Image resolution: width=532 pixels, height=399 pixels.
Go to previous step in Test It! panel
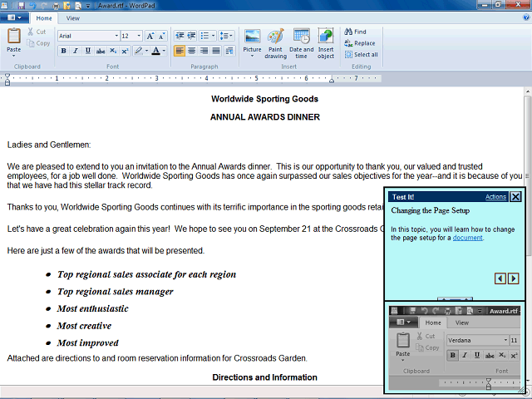(500, 278)
